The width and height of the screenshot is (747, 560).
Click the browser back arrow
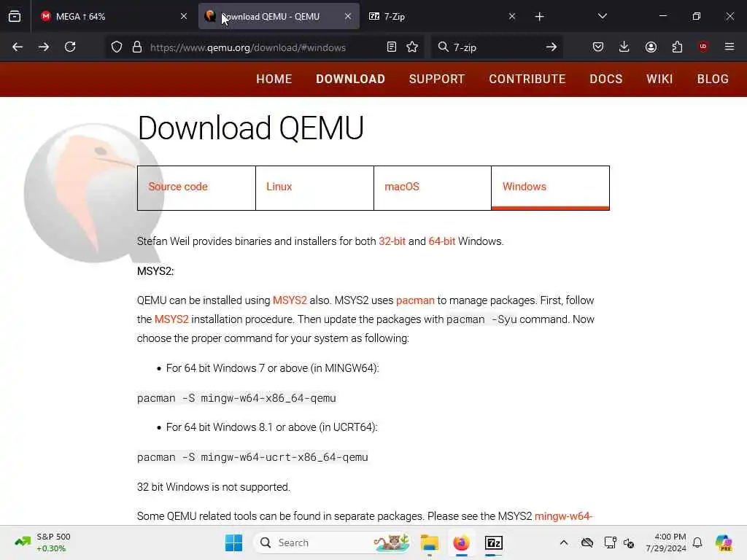pyautogui.click(x=18, y=47)
